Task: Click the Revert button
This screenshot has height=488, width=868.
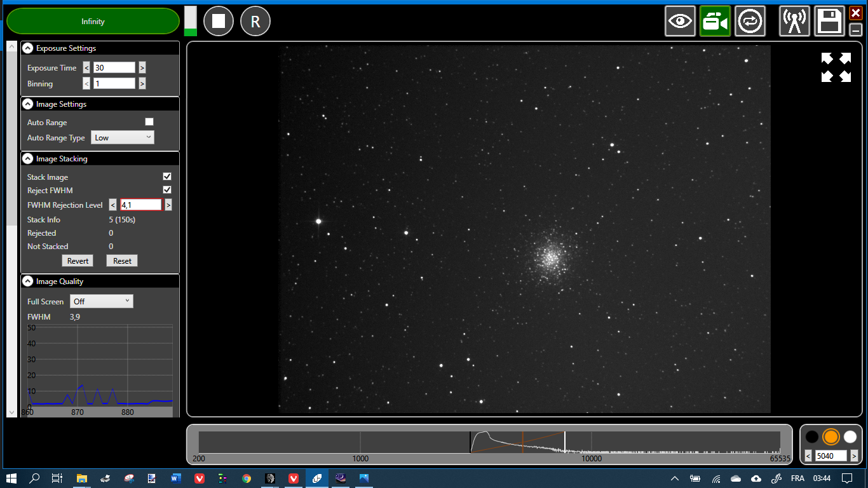Action: coord(78,261)
